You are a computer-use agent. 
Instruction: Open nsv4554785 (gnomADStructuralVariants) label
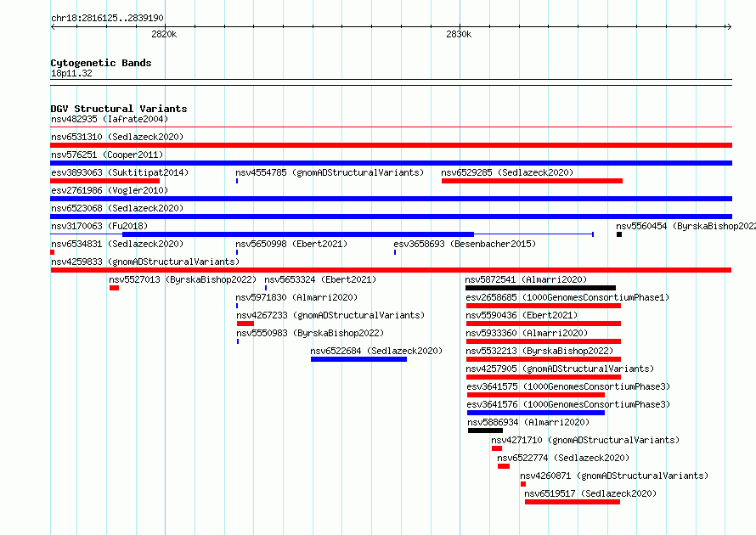coord(330,172)
